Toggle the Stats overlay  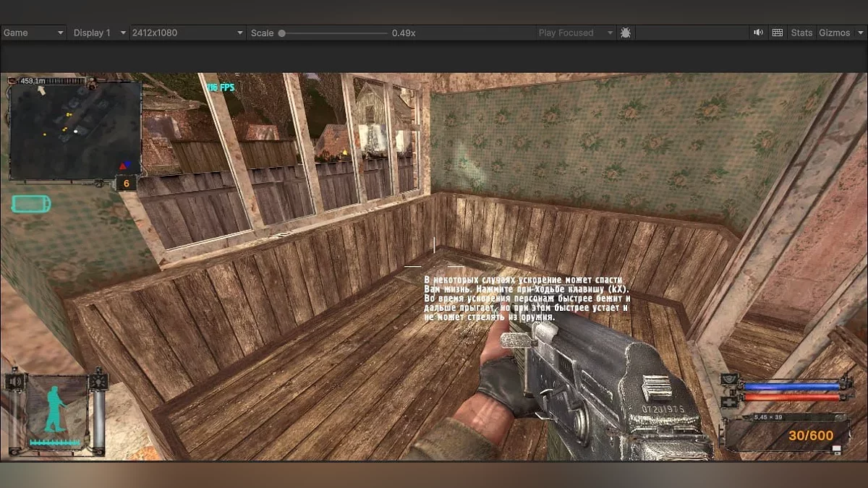[801, 33]
